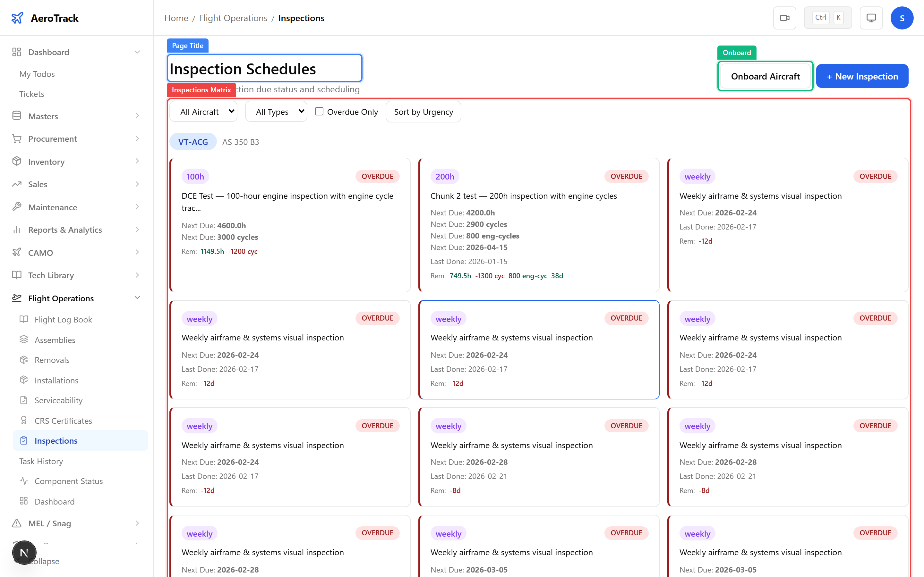Click the Removals icon
Screen dimensions: 924x577
tap(24, 360)
